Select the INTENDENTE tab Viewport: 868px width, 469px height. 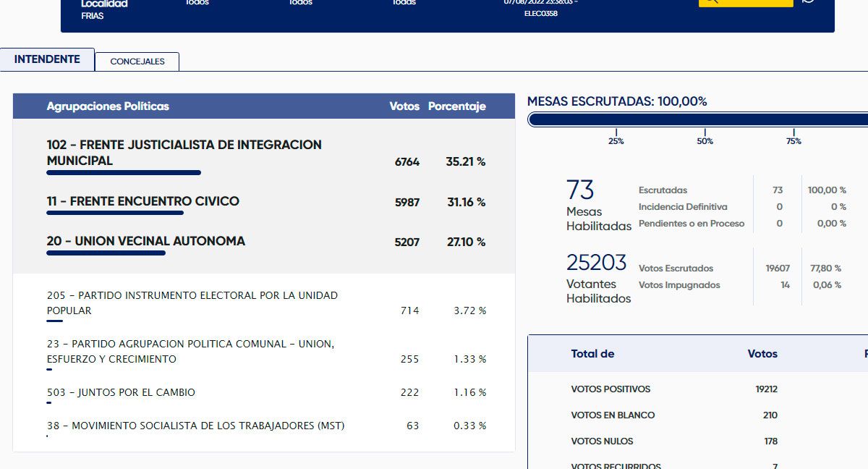tap(47, 59)
